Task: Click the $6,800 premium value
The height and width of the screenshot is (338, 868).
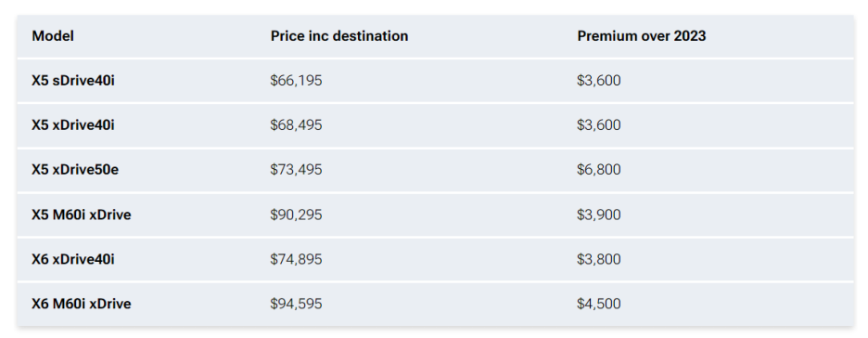Action: click(x=599, y=170)
